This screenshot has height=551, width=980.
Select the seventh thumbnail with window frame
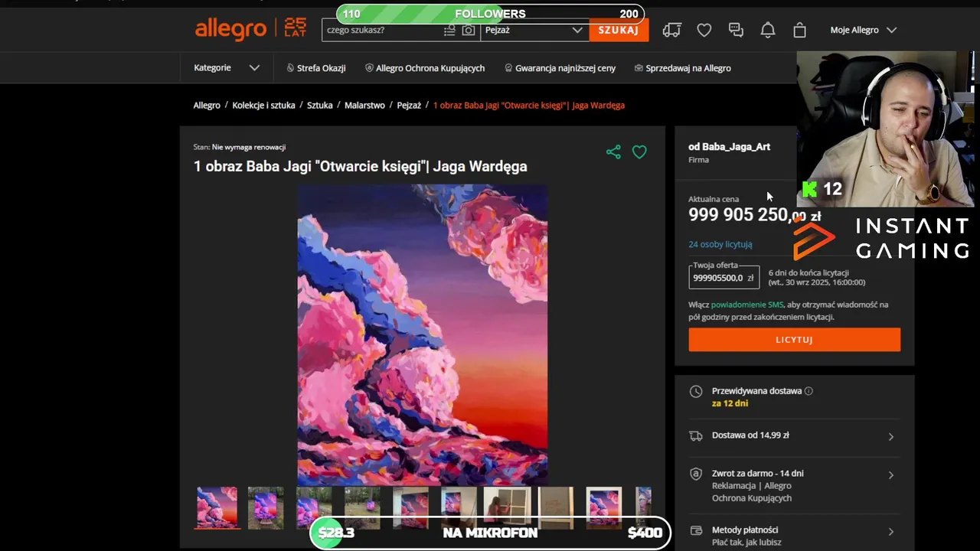(x=508, y=507)
